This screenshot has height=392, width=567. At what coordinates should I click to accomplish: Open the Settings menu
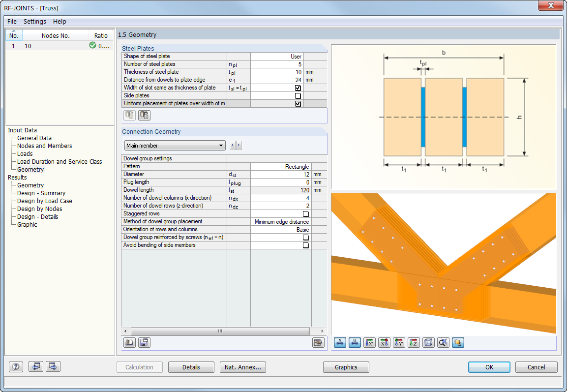coord(34,21)
